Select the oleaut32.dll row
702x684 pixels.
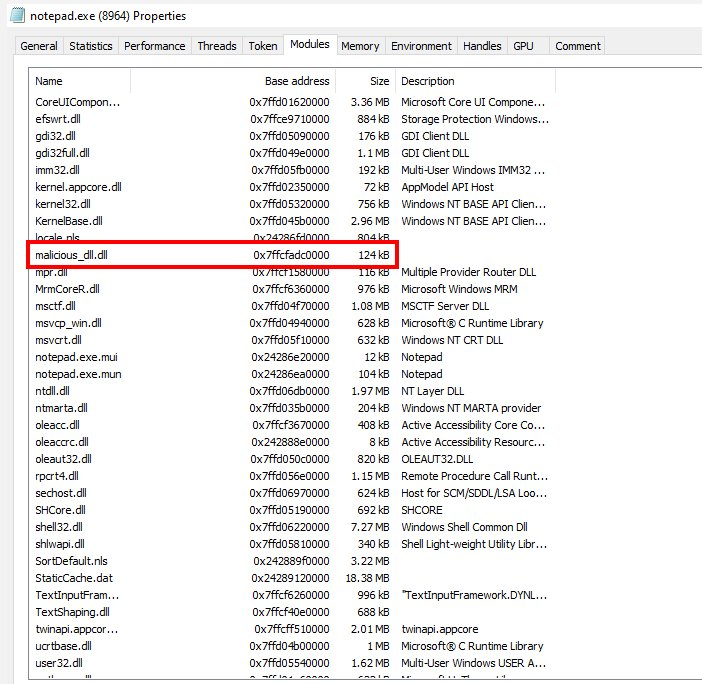tap(291, 459)
